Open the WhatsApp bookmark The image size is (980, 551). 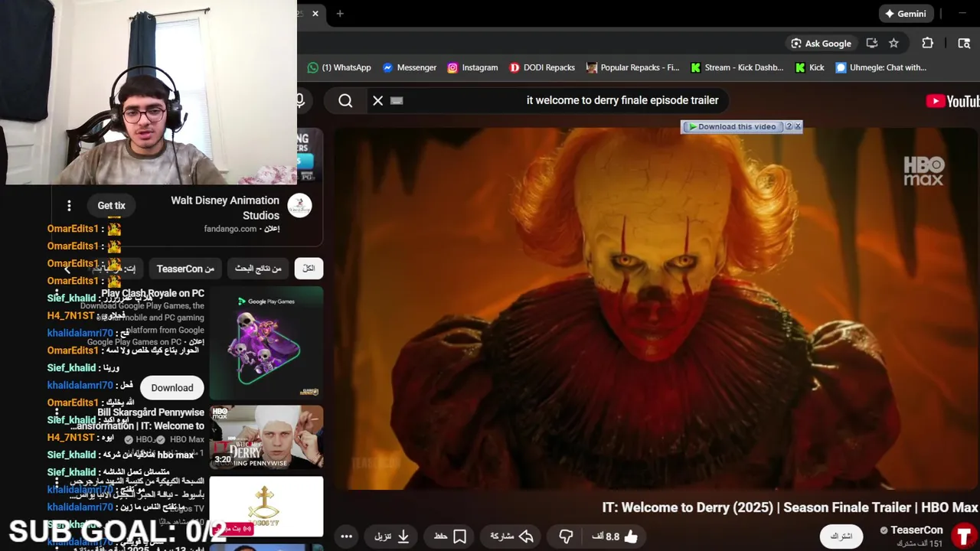(x=339, y=67)
